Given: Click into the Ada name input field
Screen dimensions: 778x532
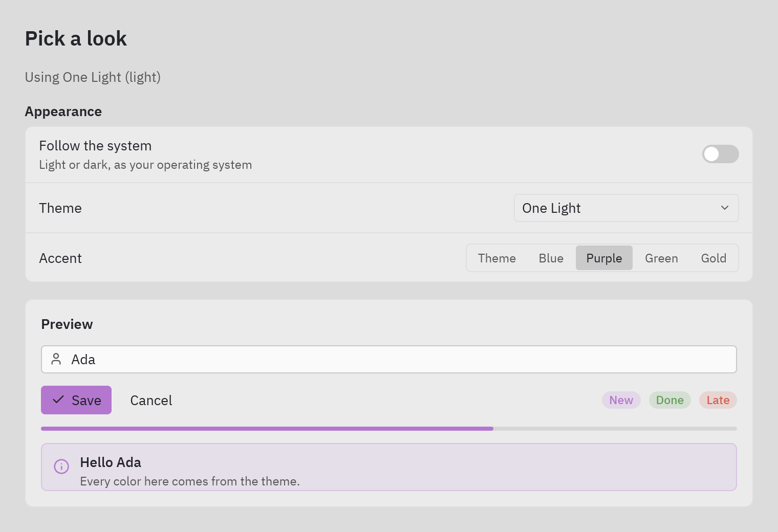Looking at the screenshot, I should (389, 359).
